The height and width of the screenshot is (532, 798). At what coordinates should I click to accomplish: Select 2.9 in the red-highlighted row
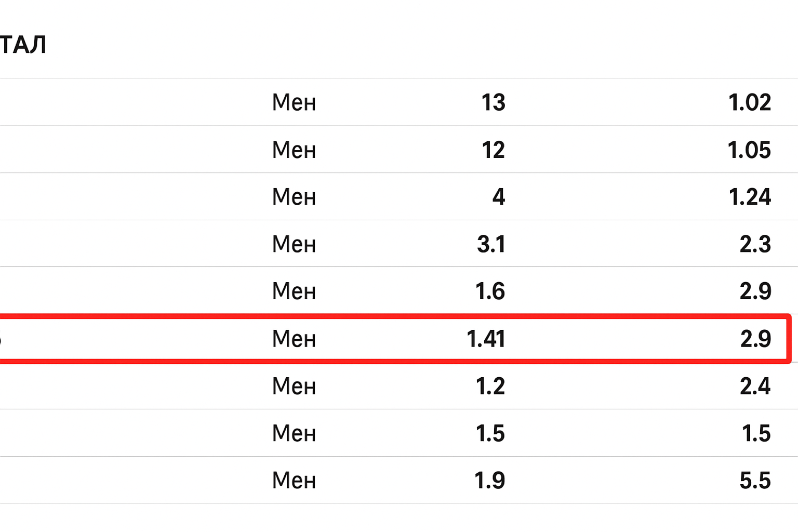pos(755,339)
